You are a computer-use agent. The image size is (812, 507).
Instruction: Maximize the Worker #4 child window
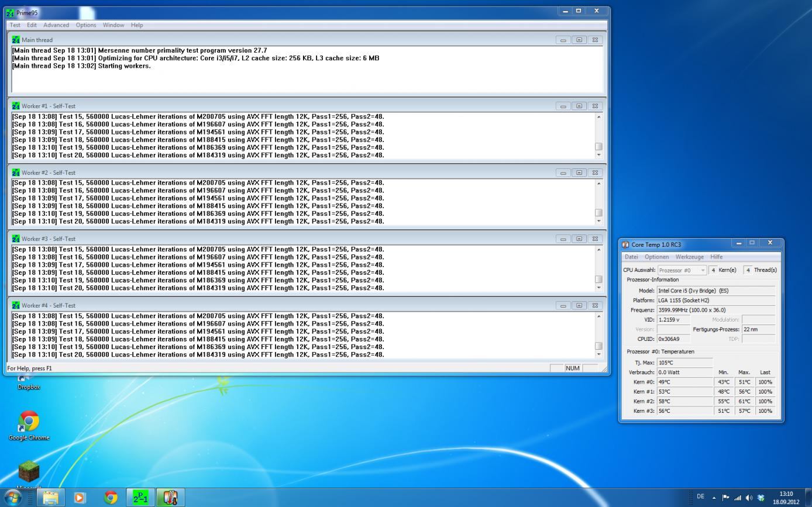click(x=579, y=305)
